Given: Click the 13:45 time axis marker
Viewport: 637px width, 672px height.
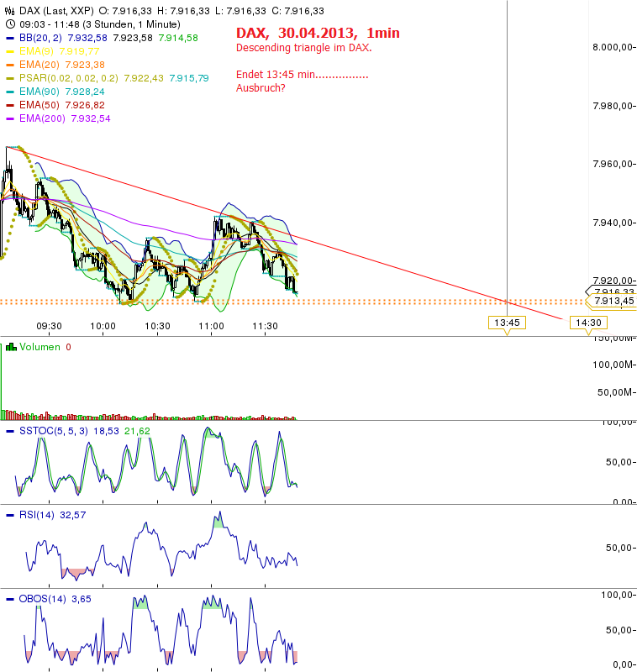Looking at the screenshot, I should coord(507,323).
